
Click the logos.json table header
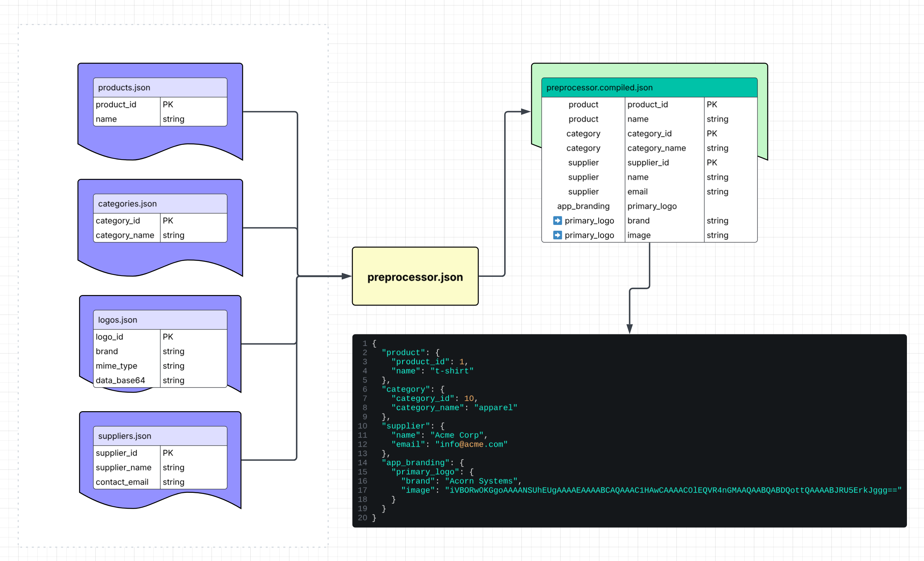click(x=160, y=320)
